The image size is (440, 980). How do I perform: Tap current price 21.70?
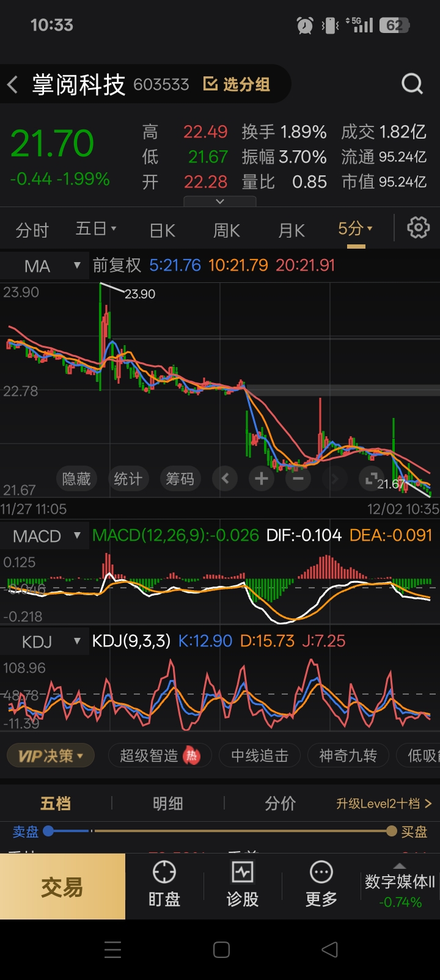[52, 144]
